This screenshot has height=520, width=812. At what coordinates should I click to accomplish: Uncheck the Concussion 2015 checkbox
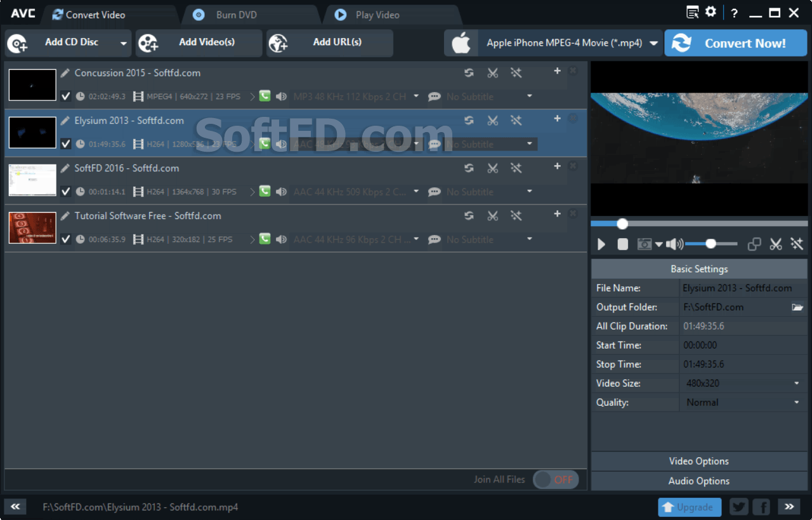click(65, 97)
